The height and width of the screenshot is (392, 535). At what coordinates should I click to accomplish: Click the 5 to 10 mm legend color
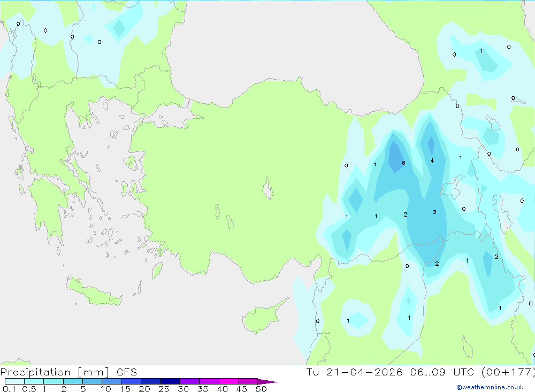92,381
